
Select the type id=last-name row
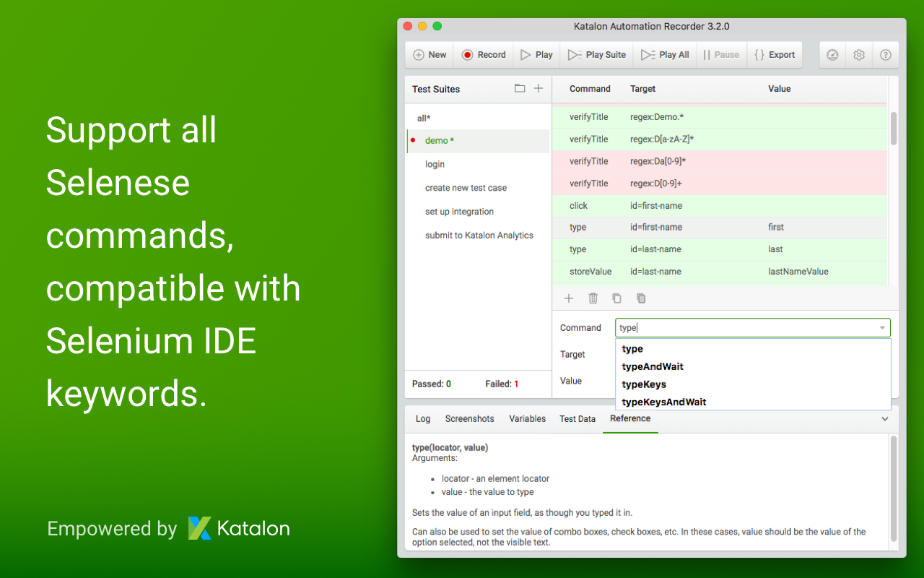tap(720, 250)
